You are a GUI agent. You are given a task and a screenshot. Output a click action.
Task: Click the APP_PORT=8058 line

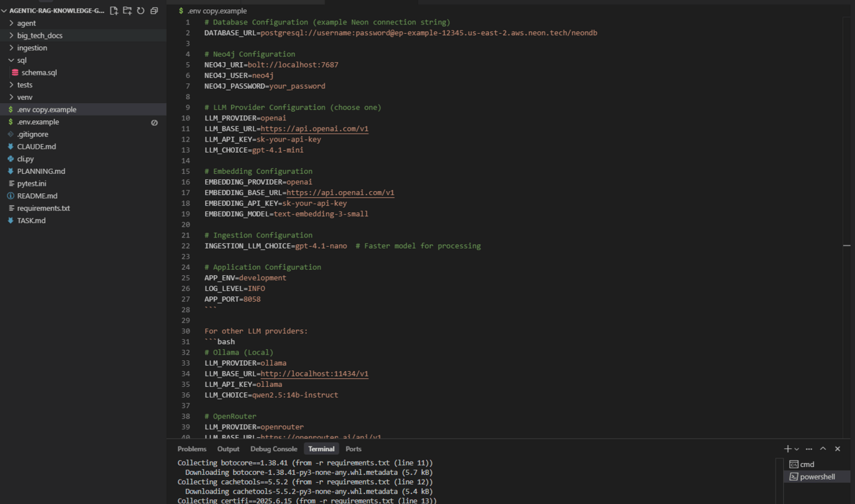232,299
